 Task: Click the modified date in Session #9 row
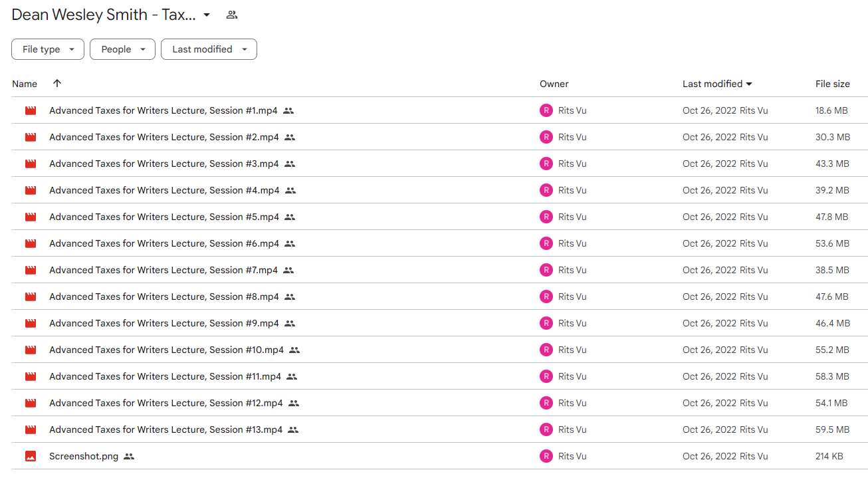tap(710, 323)
